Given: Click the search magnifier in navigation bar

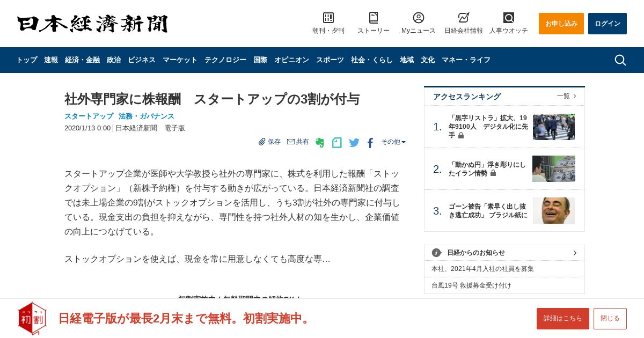Looking at the screenshot, I should [x=620, y=60].
